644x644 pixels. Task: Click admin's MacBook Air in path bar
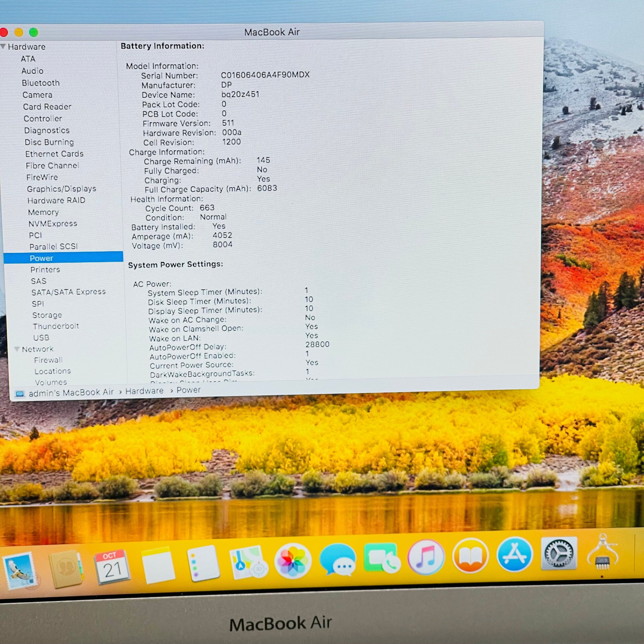tap(71, 393)
